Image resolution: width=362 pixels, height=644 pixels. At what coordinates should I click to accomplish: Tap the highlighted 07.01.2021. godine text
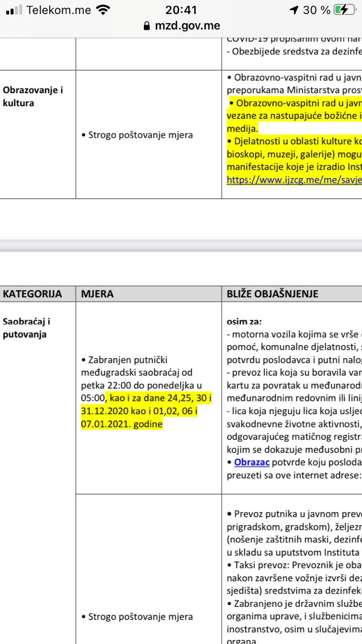click(x=122, y=424)
